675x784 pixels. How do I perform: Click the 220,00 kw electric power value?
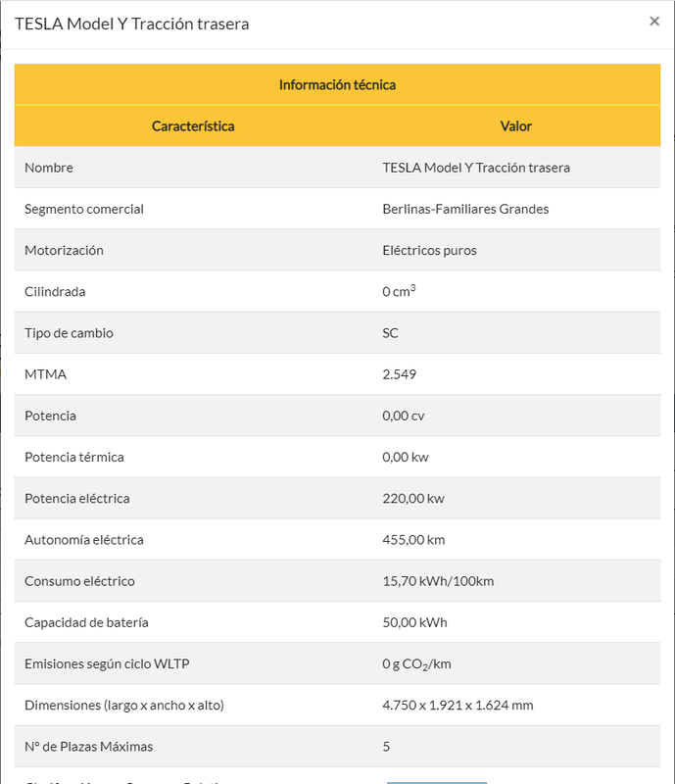(x=413, y=499)
